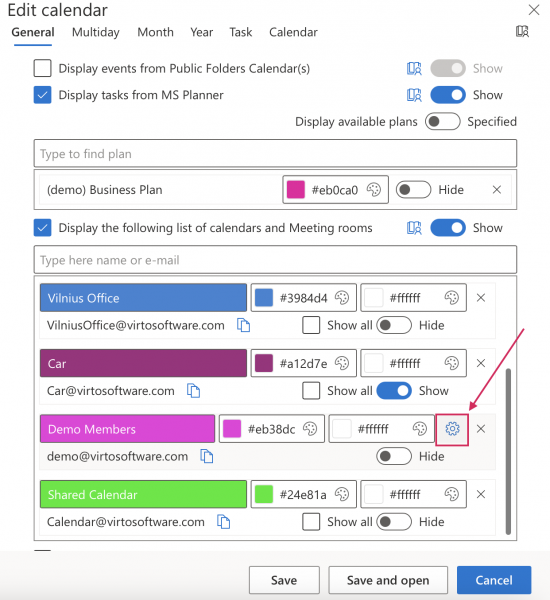The height and width of the screenshot is (600, 550).
Task: Check Display events from Public Folders Calendar(s)
Action: pyautogui.click(x=42, y=68)
